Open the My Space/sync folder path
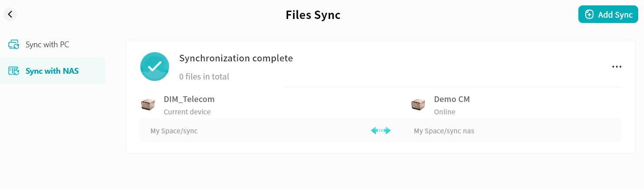 coord(174,131)
